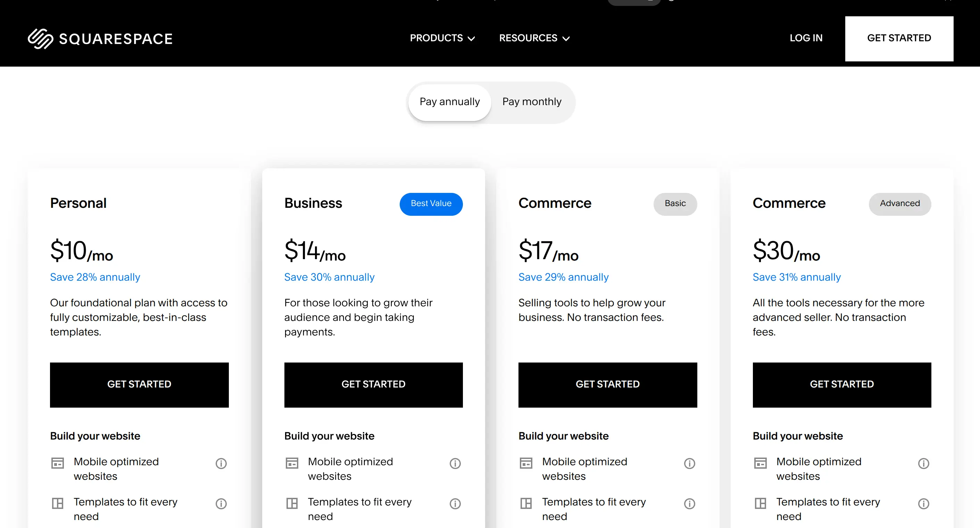Switch billing to Pay monthly
Screen dimensions: 980x528
coord(532,102)
